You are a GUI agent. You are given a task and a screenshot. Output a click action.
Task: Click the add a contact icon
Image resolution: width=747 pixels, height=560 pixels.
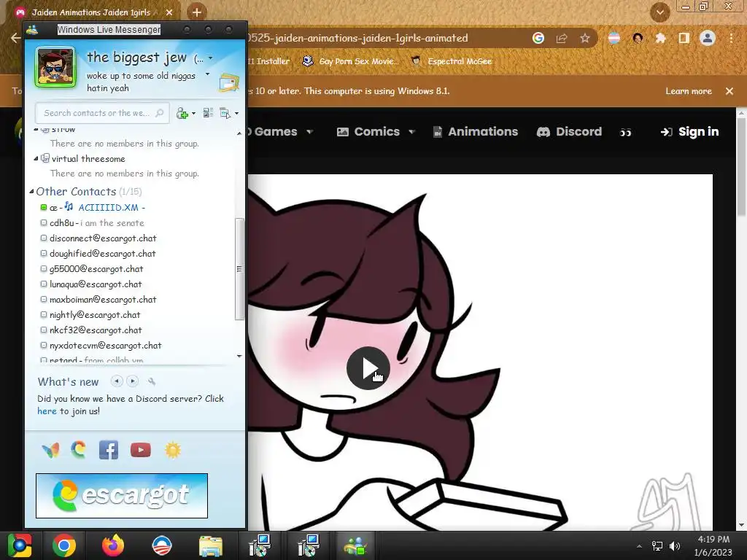click(x=182, y=113)
